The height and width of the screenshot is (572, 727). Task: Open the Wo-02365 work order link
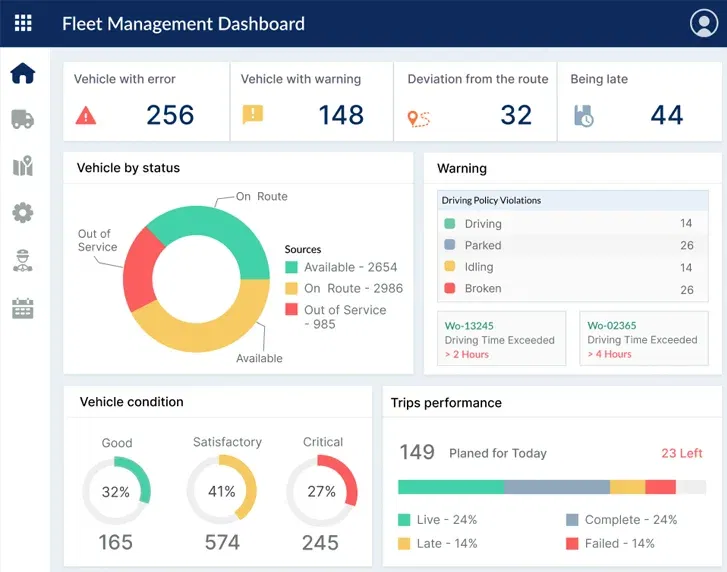click(x=611, y=325)
